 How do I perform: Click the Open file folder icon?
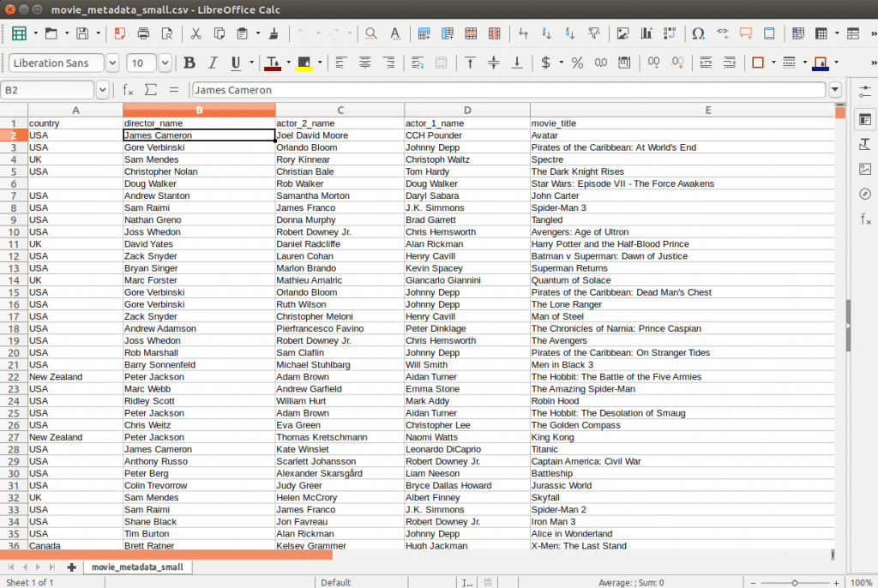click(51, 33)
